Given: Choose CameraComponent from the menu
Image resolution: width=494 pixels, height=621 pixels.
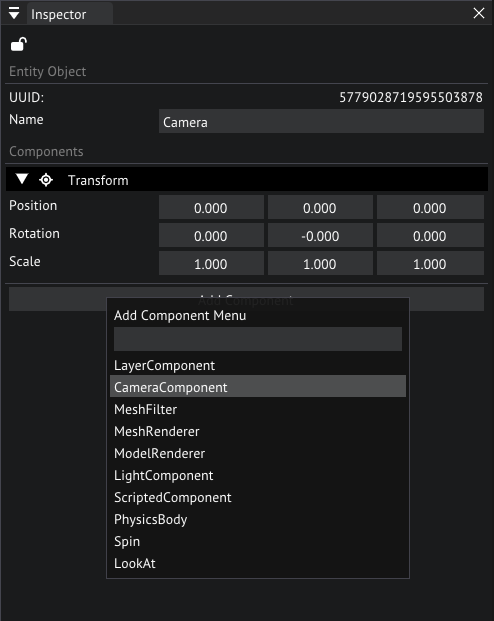Looking at the screenshot, I should (258, 387).
